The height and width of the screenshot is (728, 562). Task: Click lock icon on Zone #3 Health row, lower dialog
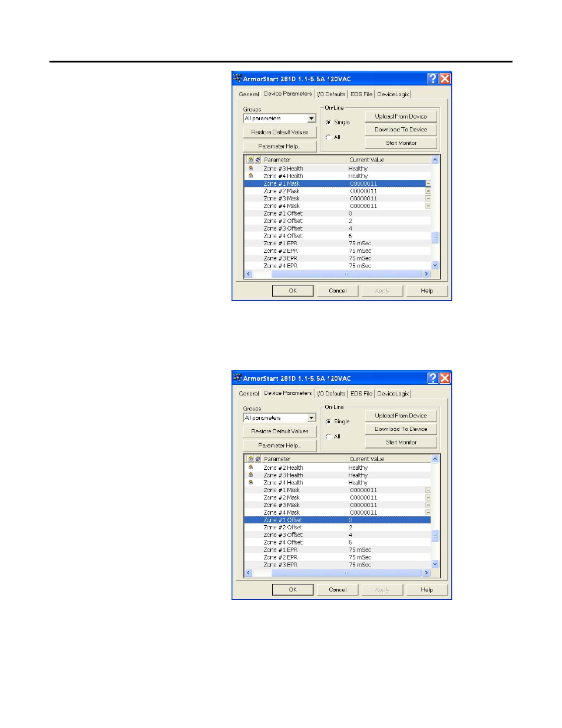(x=250, y=475)
